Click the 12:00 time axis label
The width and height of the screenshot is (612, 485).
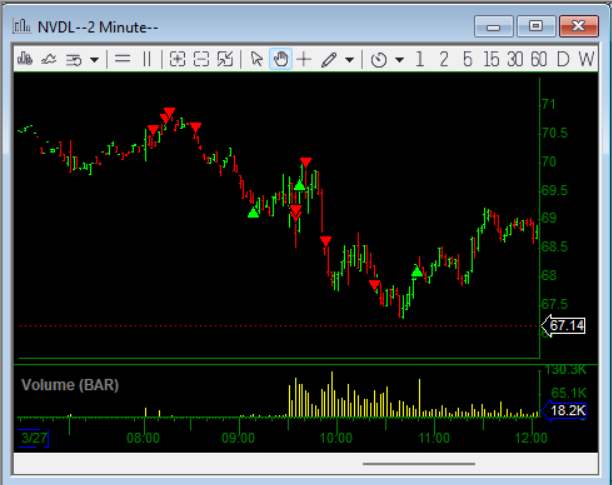531,438
